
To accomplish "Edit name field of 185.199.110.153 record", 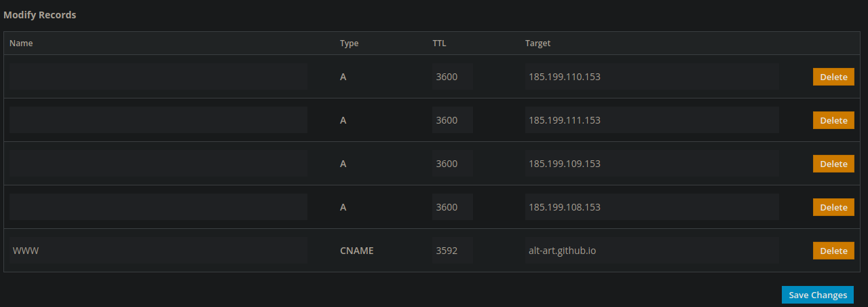I will (x=158, y=77).
